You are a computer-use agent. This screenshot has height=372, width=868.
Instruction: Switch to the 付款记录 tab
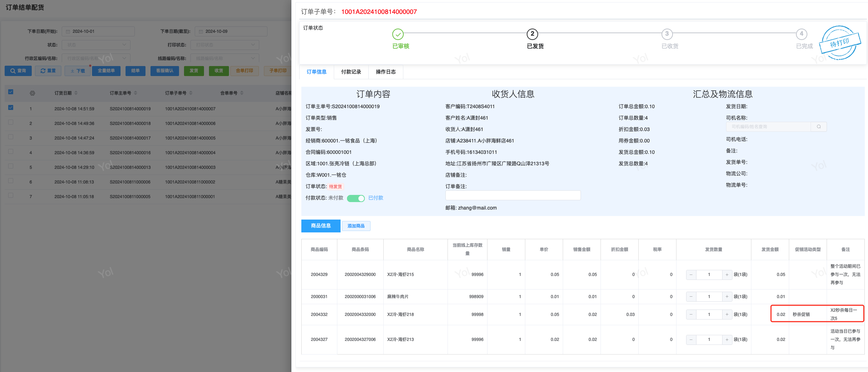[351, 72]
